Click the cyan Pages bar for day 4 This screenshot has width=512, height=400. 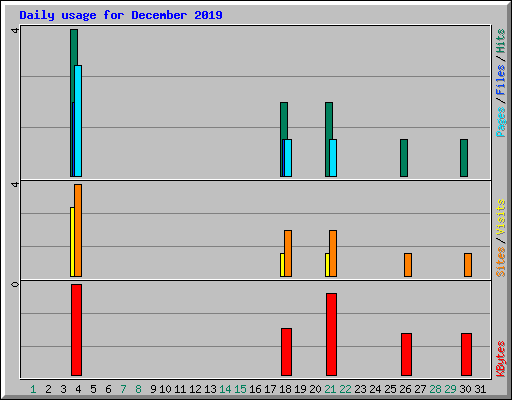point(78,121)
